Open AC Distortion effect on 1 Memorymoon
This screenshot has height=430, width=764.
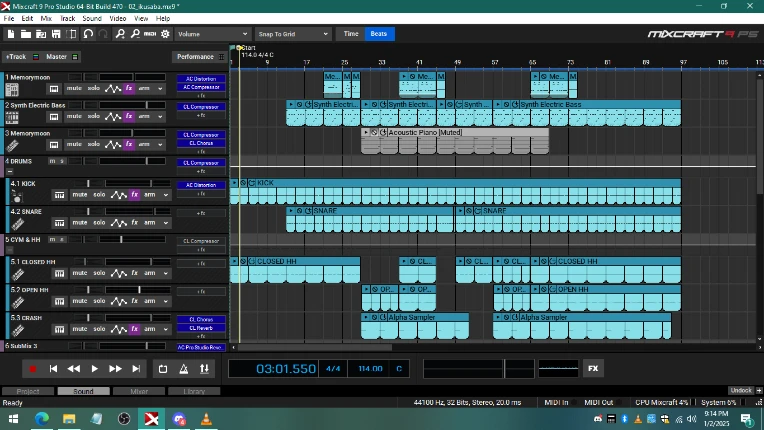click(201, 79)
